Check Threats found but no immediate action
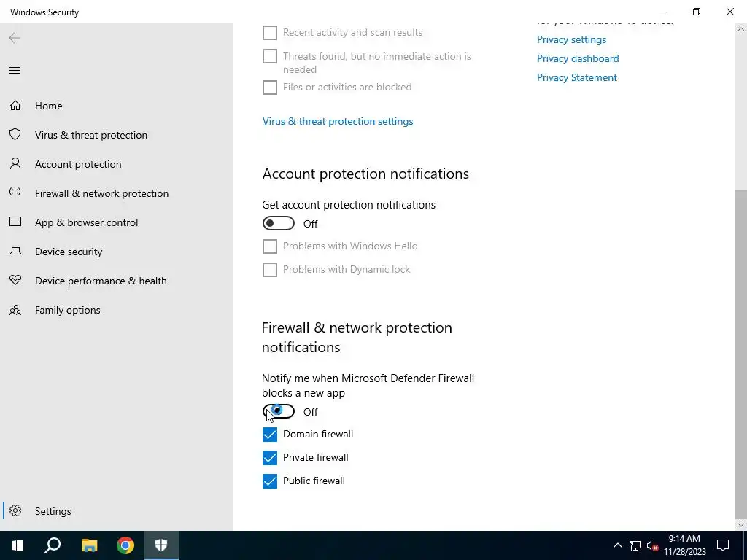This screenshot has height=560, width=747. tap(270, 56)
